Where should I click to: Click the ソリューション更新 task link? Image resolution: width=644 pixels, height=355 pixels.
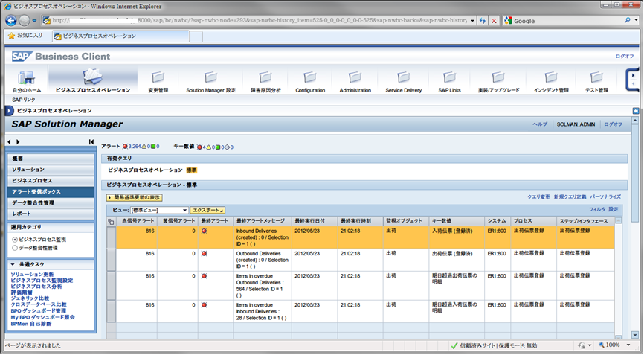(32, 275)
